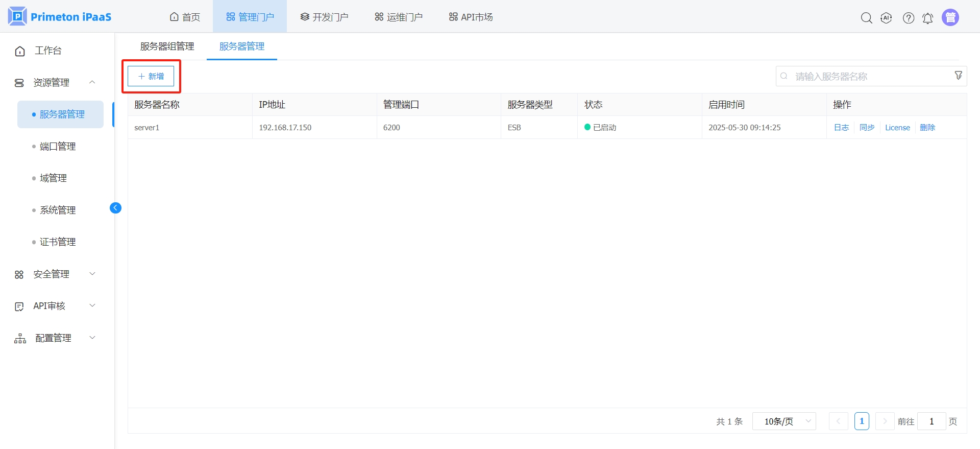Open the 开发门户 top menu

click(x=325, y=17)
